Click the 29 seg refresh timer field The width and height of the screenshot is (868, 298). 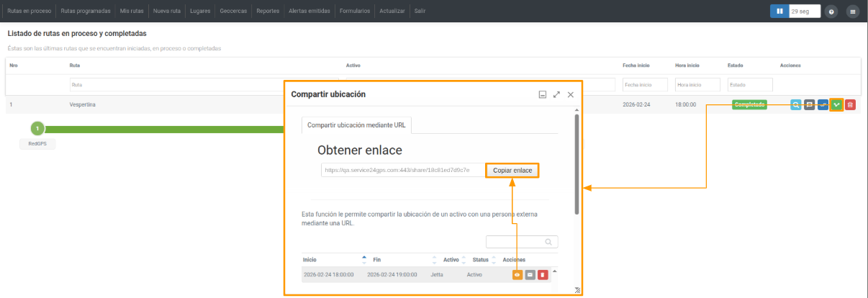[x=805, y=12]
